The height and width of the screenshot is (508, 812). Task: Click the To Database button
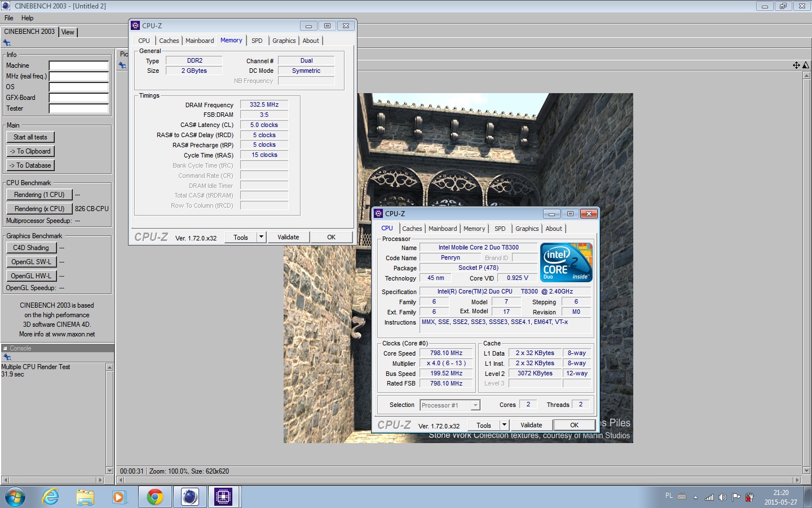coord(30,165)
